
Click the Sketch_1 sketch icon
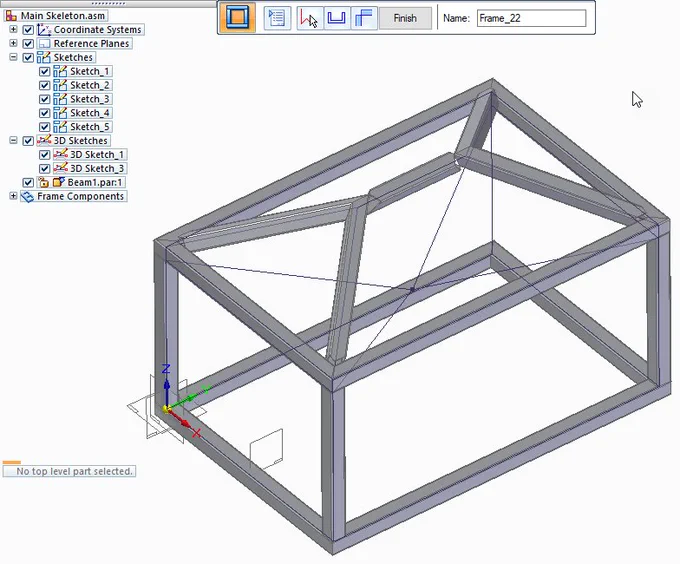[x=60, y=71]
